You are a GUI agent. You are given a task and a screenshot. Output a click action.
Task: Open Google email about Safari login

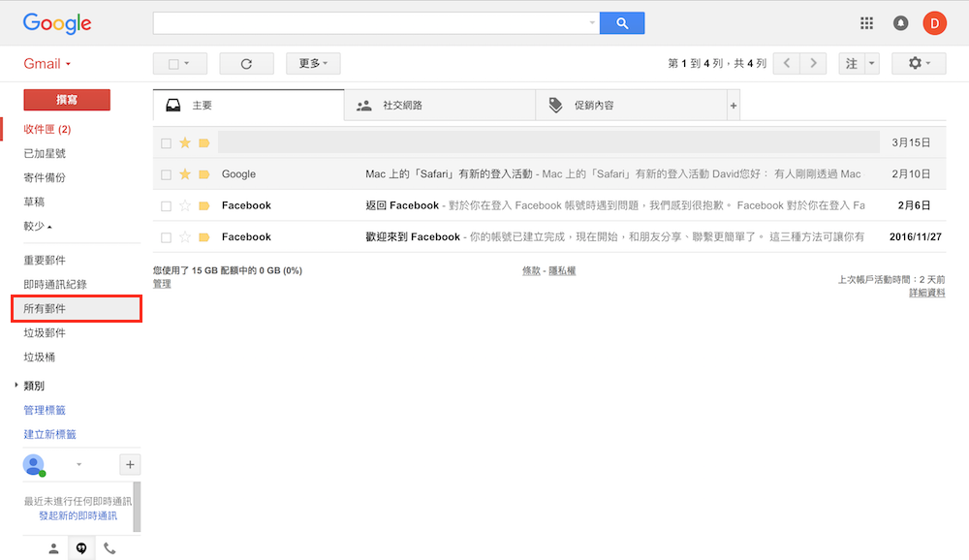pyautogui.click(x=549, y=174)
